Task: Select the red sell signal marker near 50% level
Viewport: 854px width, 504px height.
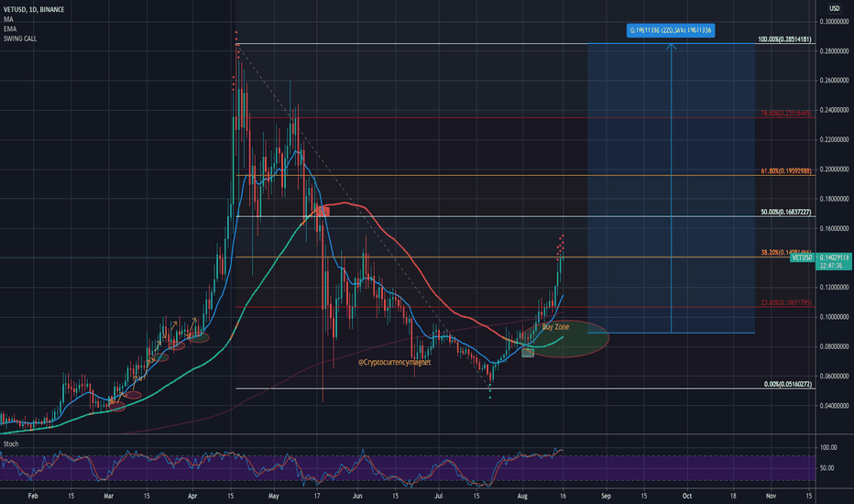Action: point(323,212)
